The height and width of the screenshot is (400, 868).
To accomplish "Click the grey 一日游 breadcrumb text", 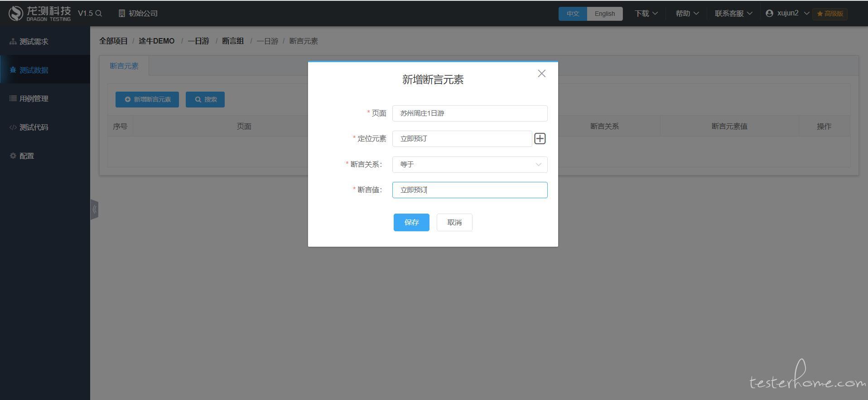I will tap(267, 41).
